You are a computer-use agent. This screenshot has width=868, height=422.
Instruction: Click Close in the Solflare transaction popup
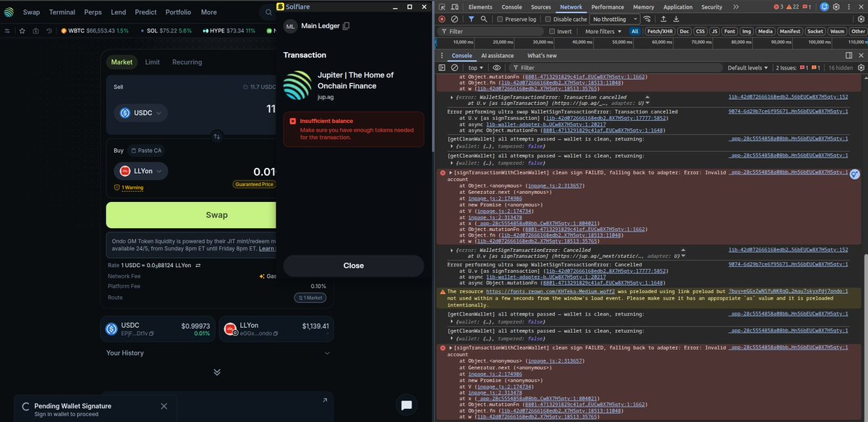[354, 266]
